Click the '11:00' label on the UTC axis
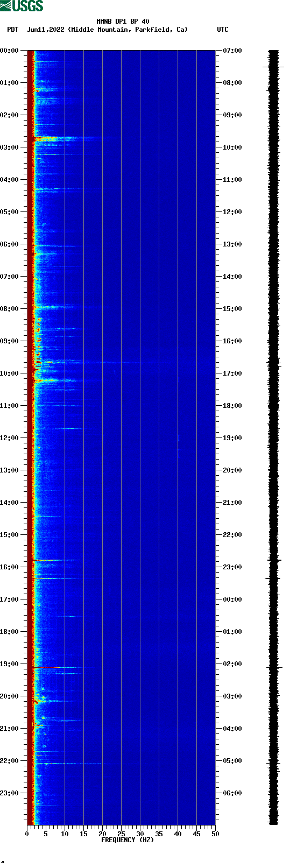 (232, 180)
